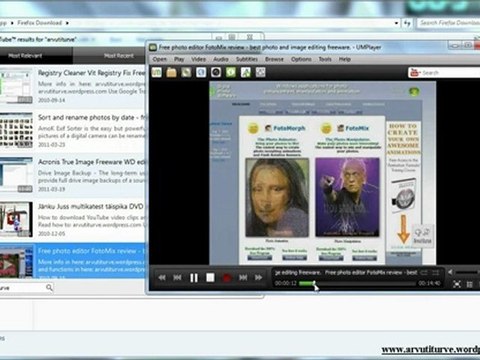The height and width of the screenshot is (360, 480).
Task: Click the elapsed time 00:00:12
Action: [286, 283]
